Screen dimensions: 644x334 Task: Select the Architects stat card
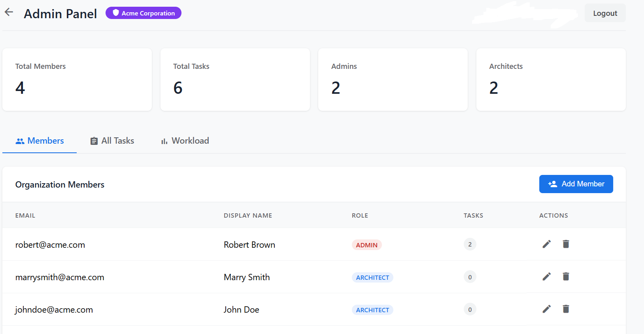(551, 80)
